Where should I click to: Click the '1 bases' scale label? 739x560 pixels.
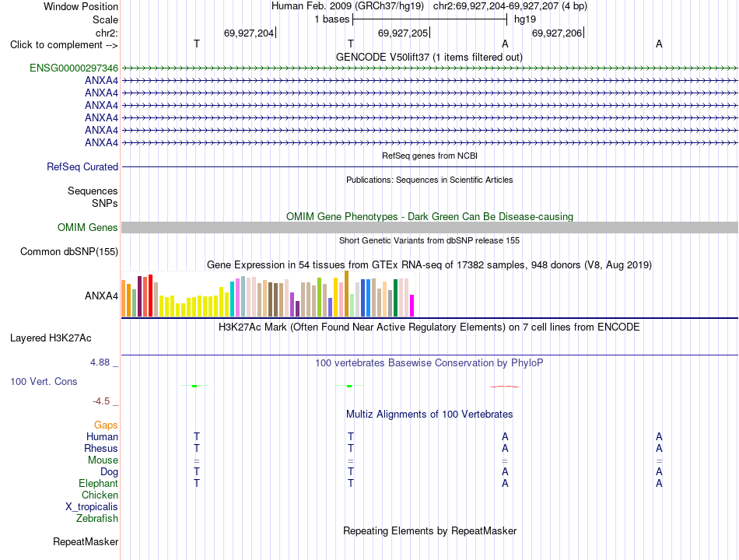click(x=332, y=19)
